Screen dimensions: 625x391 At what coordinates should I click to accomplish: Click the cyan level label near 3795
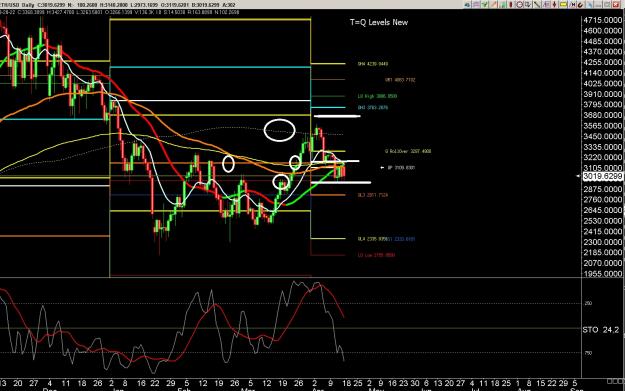point(373,108)
